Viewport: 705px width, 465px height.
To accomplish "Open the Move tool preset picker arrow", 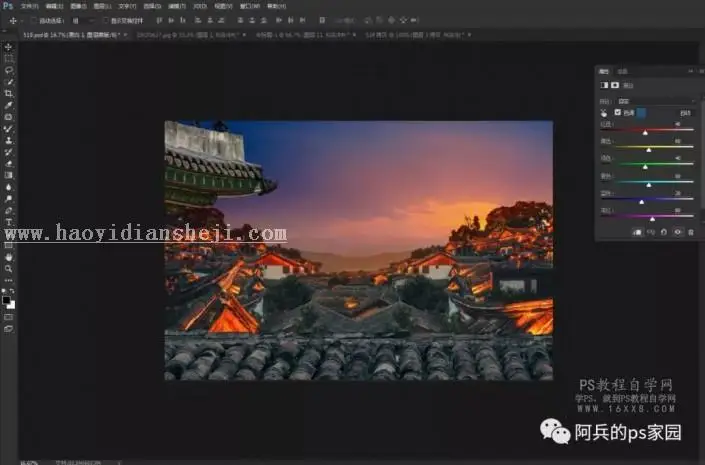I will (x=22, y=21).
